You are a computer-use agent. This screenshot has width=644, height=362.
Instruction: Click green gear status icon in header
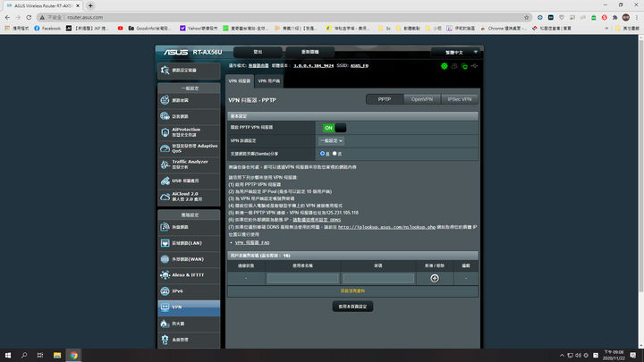point(444,66)
